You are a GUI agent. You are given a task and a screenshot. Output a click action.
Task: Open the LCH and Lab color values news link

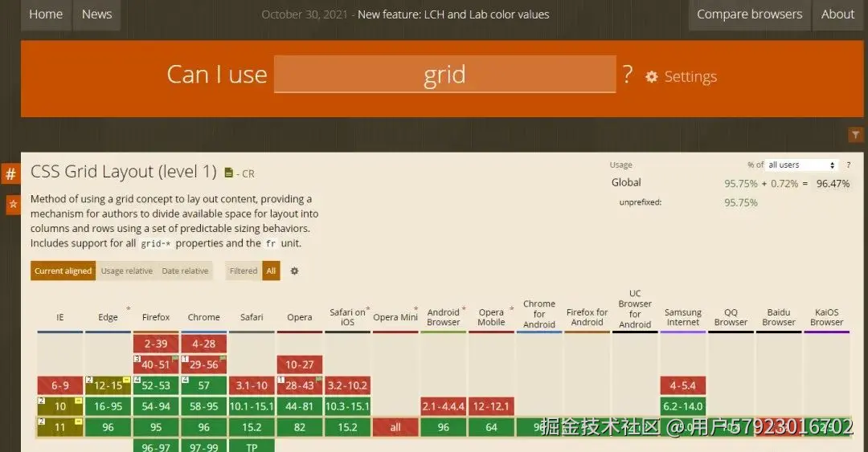tap(452, 14)
